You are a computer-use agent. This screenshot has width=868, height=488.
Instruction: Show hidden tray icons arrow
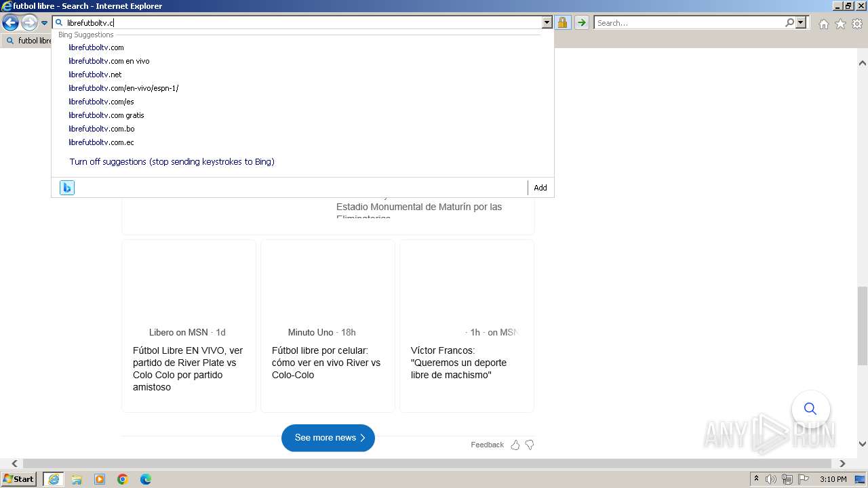(x=756, y=479)
